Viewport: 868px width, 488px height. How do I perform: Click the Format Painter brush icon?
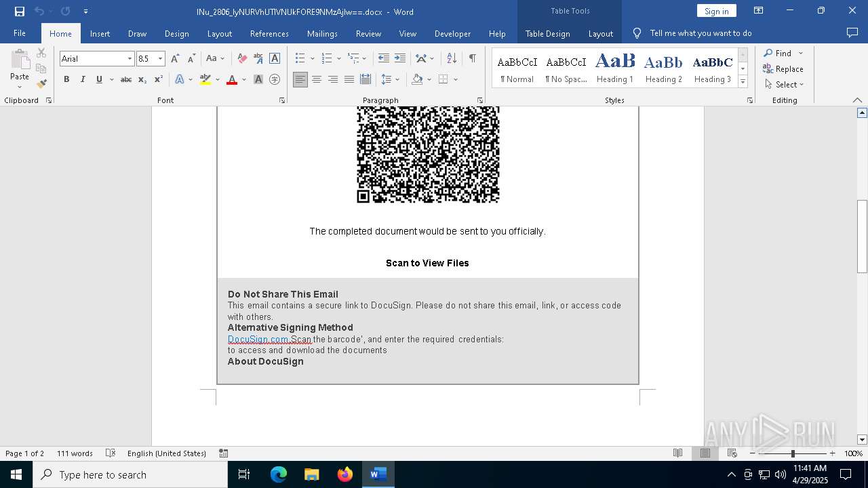41,84
